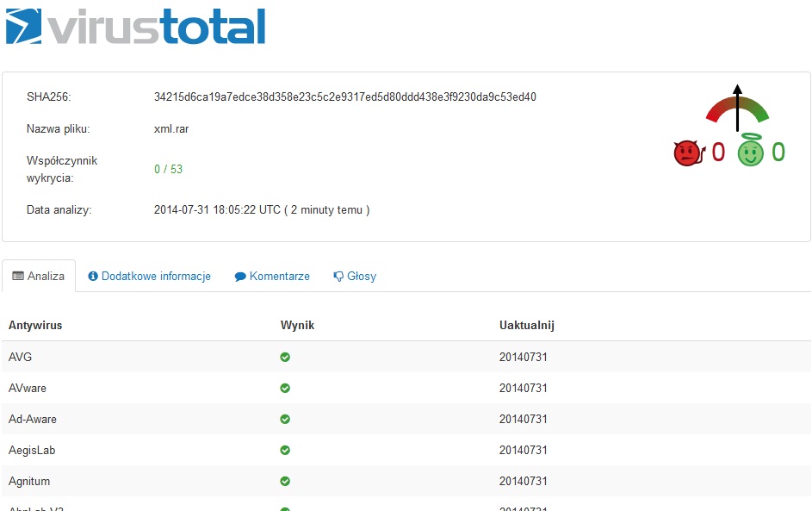
Task: Click the Antywirus column header
Action: coord(35,326)
